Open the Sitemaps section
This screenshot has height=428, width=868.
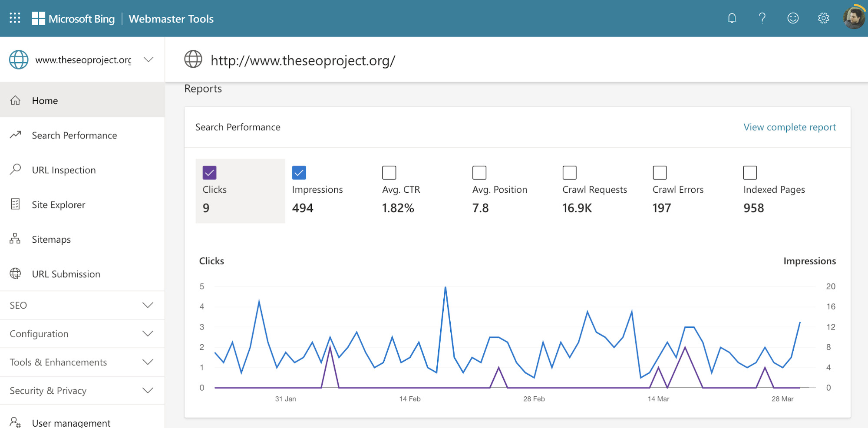point(51,239)
